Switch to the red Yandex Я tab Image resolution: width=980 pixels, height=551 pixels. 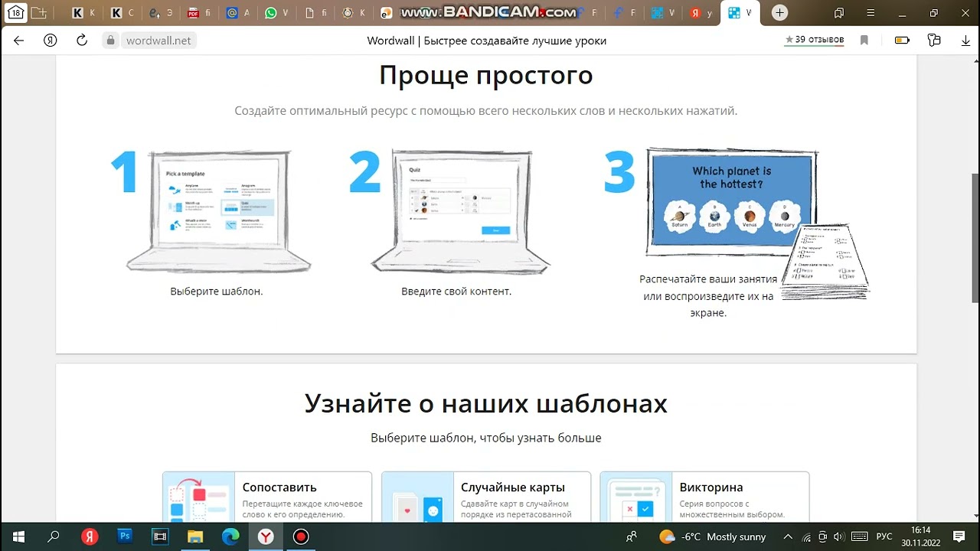point(701,13)
